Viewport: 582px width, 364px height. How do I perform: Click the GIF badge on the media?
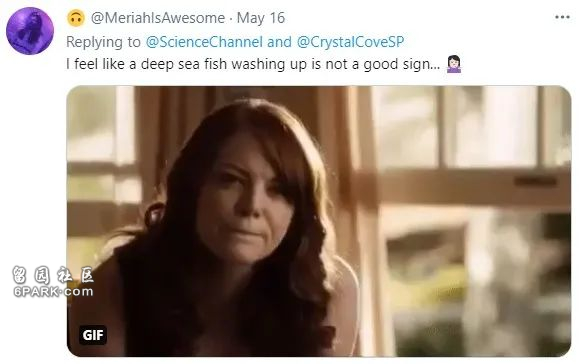point(93,335)
